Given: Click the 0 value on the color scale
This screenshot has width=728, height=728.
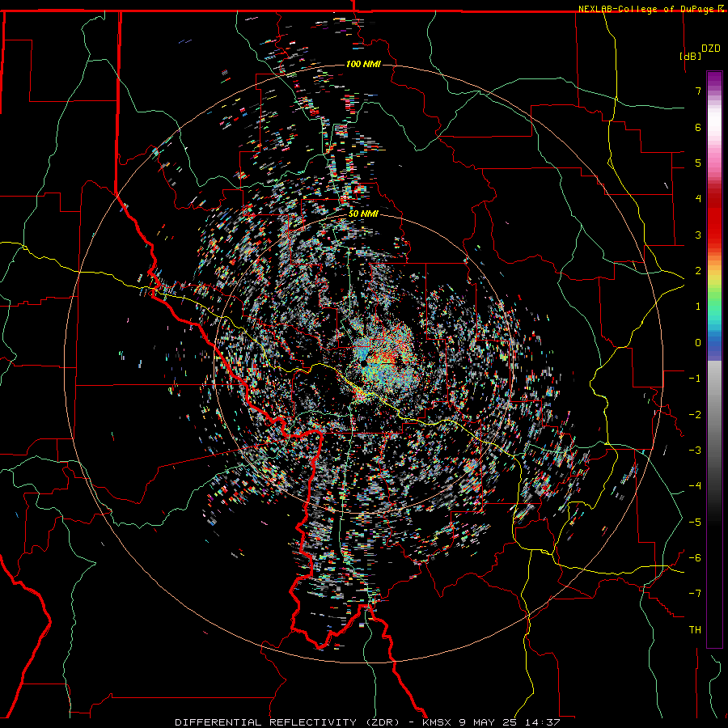Looking at the screenshot, I should 698,343.
